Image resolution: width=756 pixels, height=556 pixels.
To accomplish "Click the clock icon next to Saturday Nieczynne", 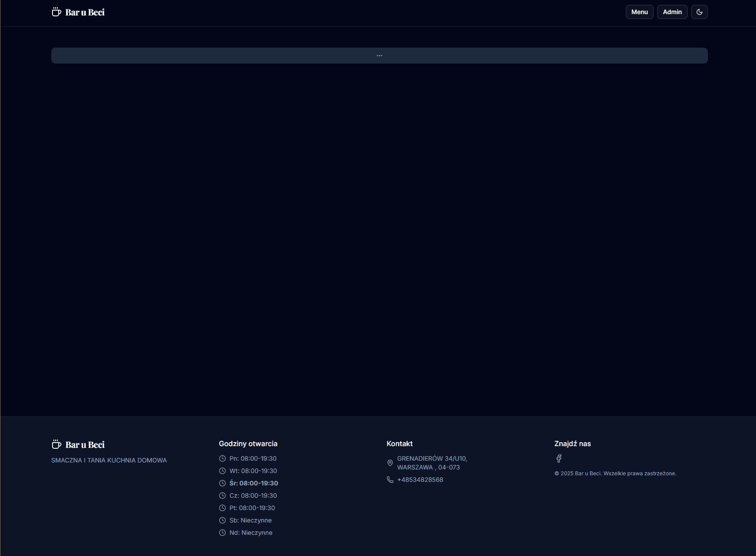I will [222, 520].
